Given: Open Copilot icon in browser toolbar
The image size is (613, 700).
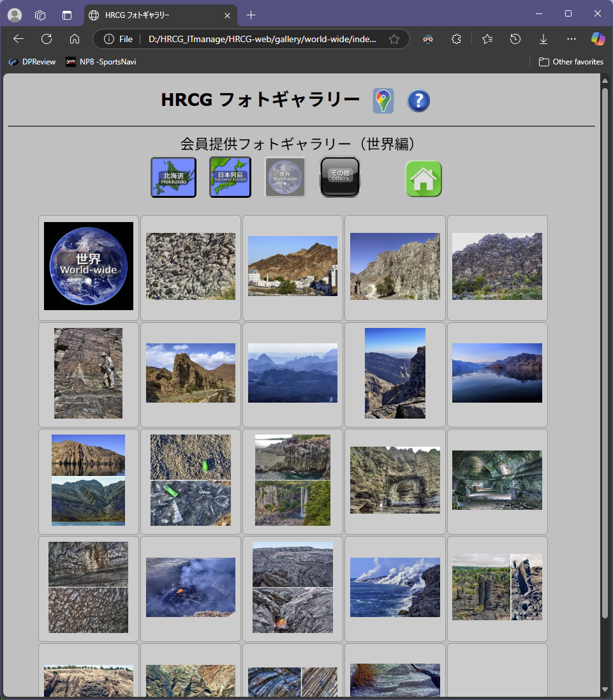Looking at the screenshot, I should [x=598, y=40].
